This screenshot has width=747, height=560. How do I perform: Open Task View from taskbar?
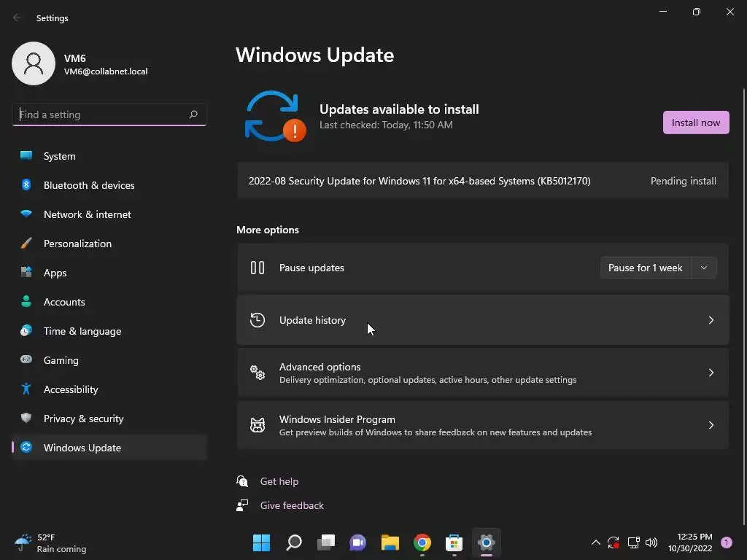pyautogui.click(x=326, y=542)
